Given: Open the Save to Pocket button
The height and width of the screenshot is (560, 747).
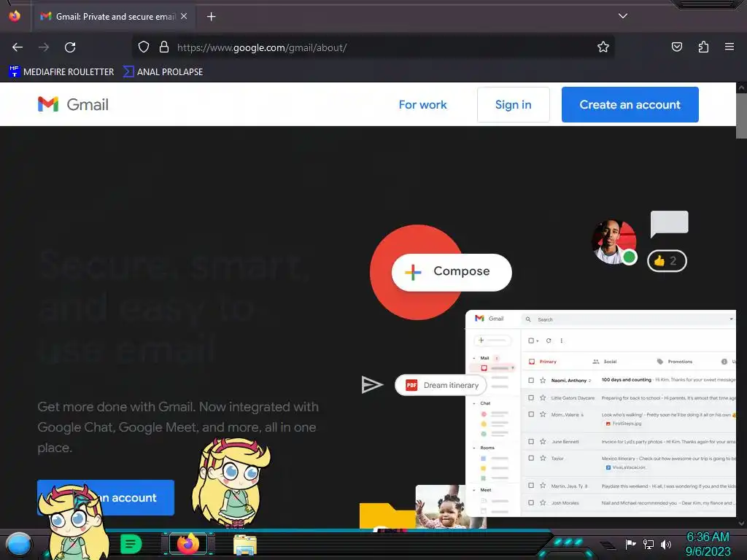Looking at the screenshot, I should (676, 47).
